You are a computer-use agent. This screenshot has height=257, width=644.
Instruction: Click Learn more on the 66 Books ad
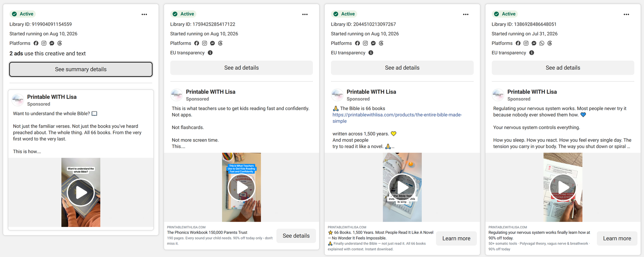click(x=456, y=238)
